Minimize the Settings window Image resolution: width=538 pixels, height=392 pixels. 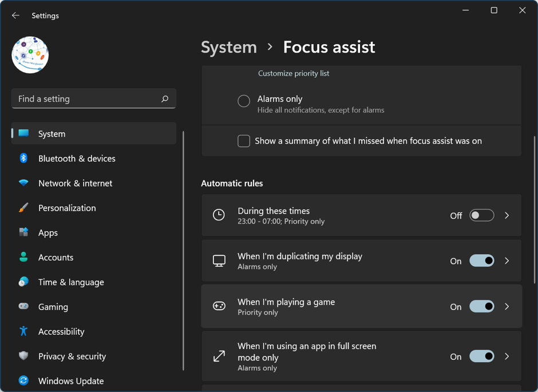[466, 10]
